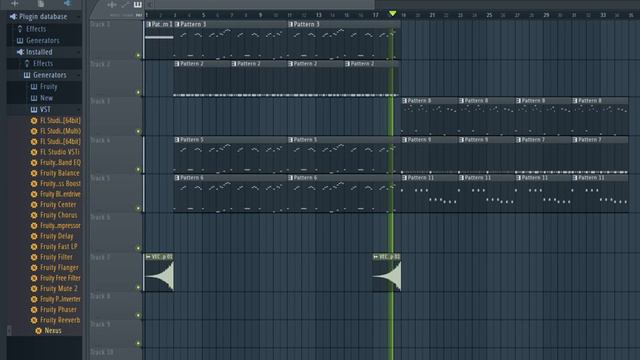Toggle mute on Track 1
This screenshot has height=360, width=640.
[138, 55]
